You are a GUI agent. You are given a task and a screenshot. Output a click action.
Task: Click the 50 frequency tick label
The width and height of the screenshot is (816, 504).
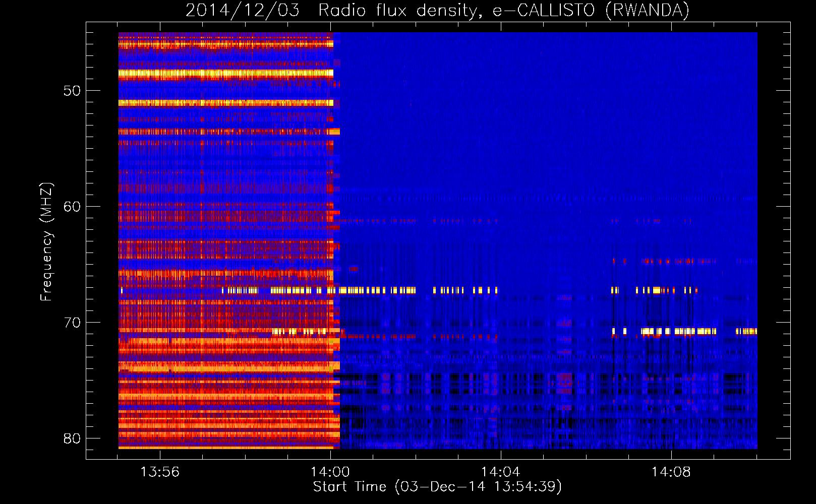(72, 91)
